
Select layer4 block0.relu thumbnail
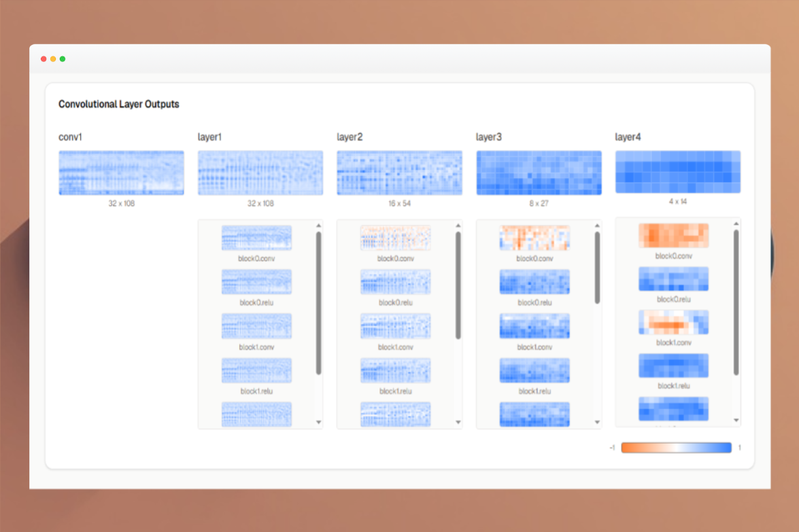673,279
